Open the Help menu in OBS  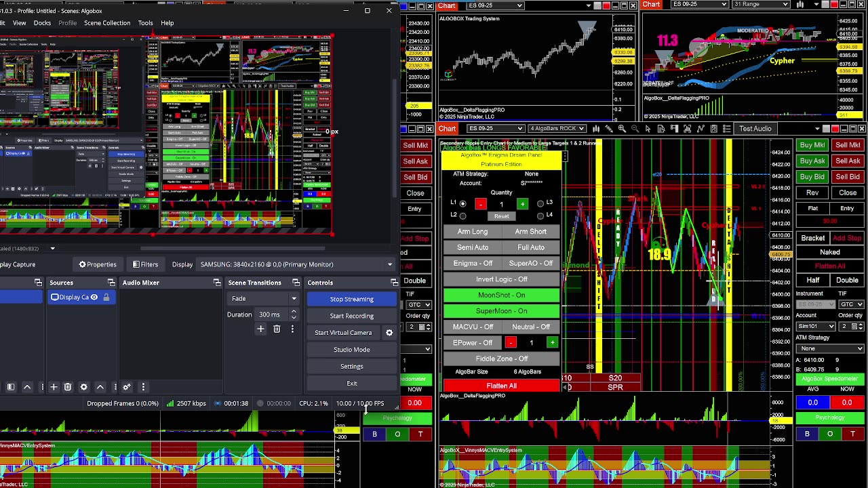(x=167, y=23)
